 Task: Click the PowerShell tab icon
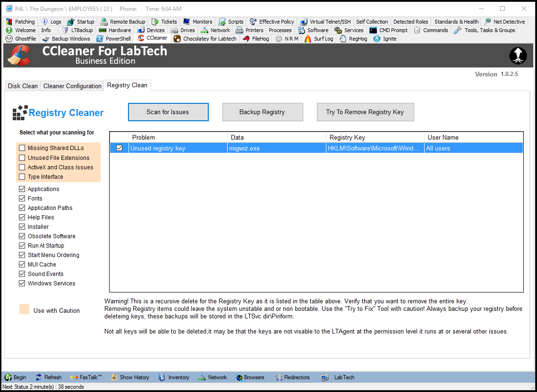coord(100,39)
